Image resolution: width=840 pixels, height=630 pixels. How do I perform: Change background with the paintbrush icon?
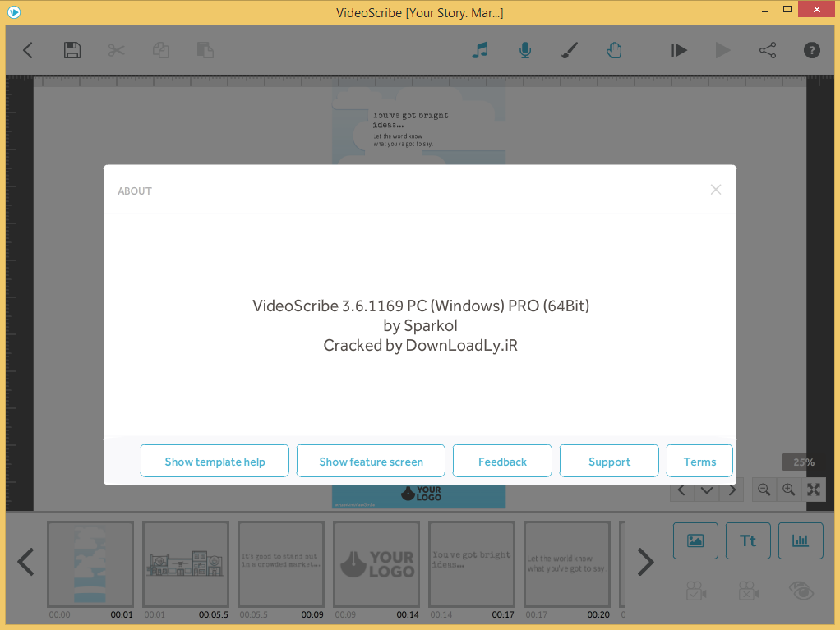click(570, 50)
